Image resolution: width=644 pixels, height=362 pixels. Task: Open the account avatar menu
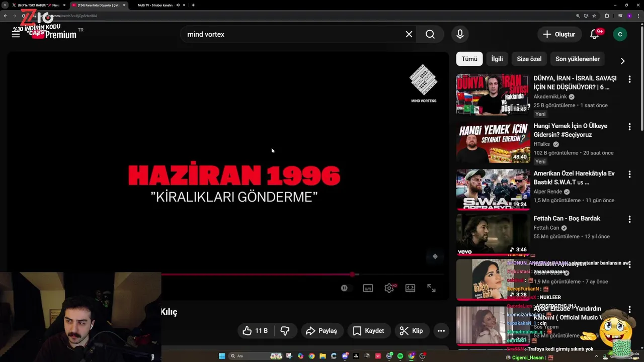pos(620,34)
